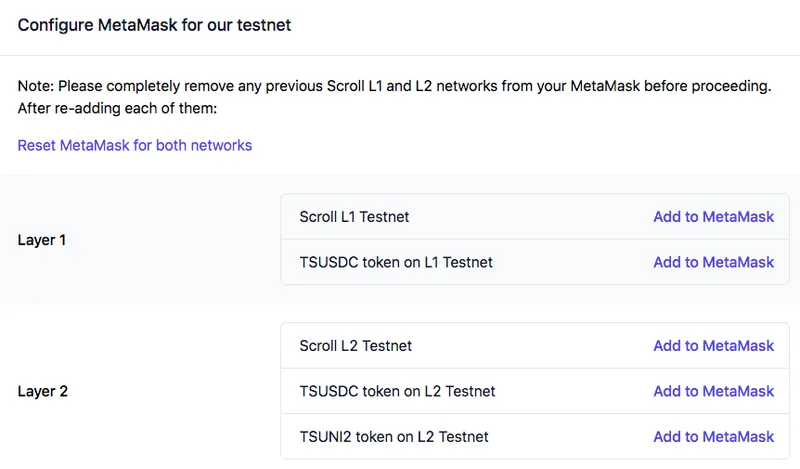Click the TSUSDC token on L2 Testnet label
This screenshot has height=469, width=800.
click(397, 391)
